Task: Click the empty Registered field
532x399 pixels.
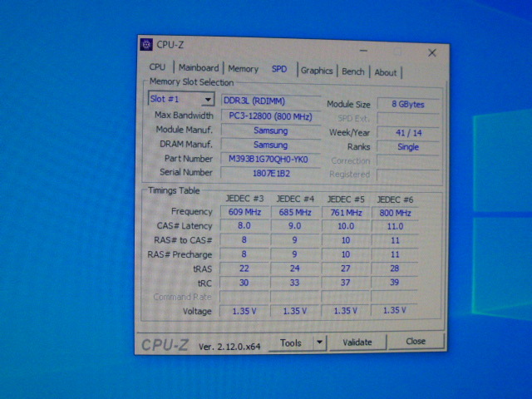Action: coord(408,175)
